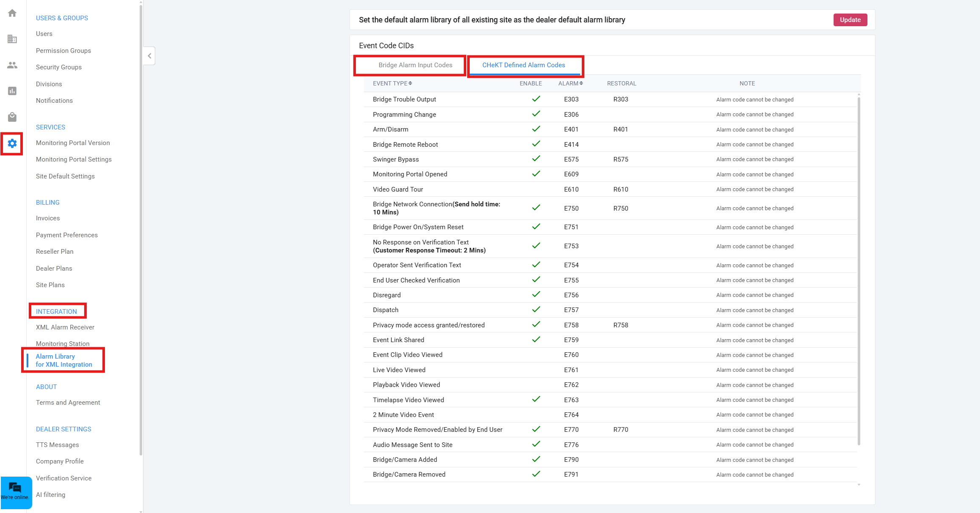This screenshot has width=980, height=513.
Task: Click the sites building icon in sidebar
Action: click(x=12, y=39)
